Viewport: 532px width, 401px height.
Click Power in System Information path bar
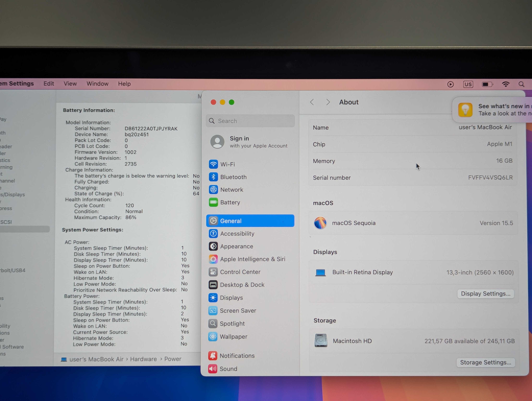point(173,359)
